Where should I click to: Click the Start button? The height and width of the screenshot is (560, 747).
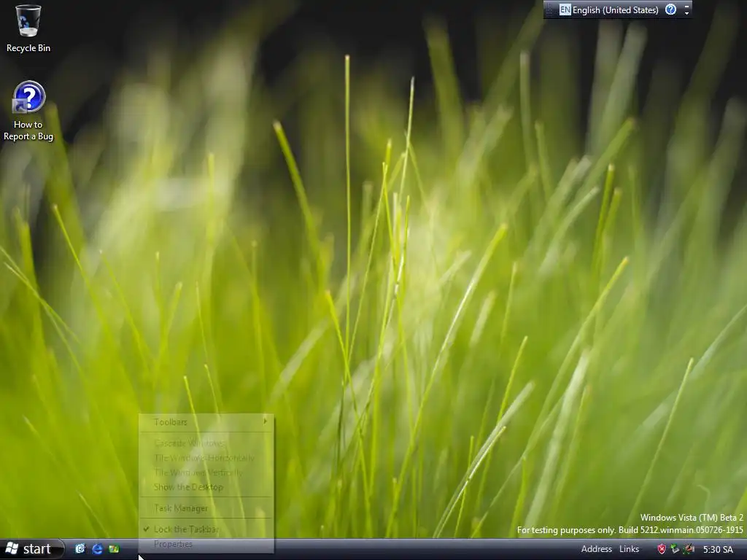[x=32, y=549]
